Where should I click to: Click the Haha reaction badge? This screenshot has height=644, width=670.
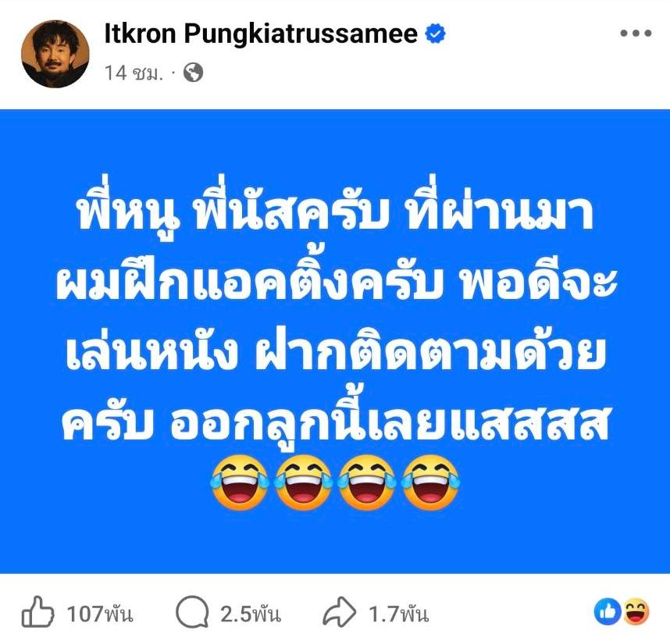636,612
